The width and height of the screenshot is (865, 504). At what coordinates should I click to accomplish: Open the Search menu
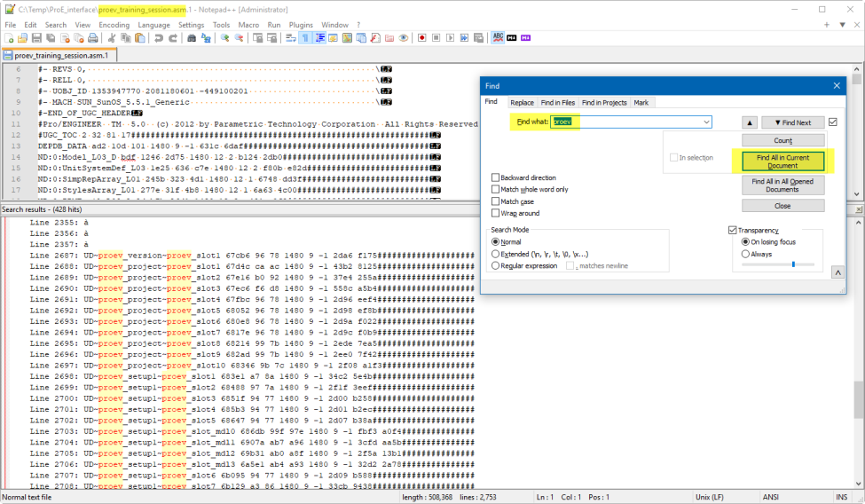pyautogui.click(x=56, y=25)
